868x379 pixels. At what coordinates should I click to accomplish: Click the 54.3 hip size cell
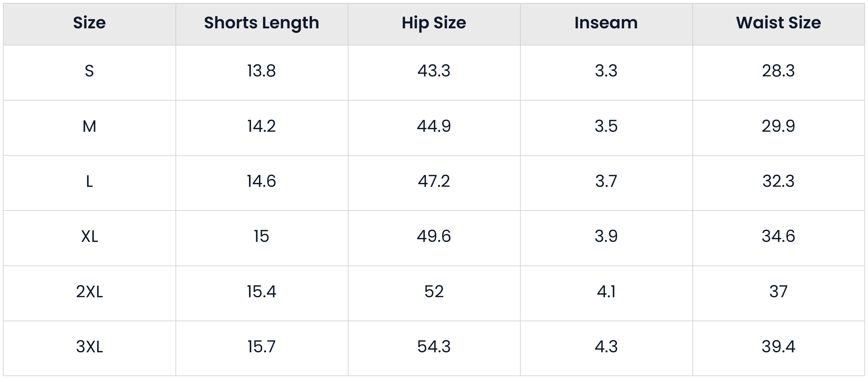click(x=434, y=347)
